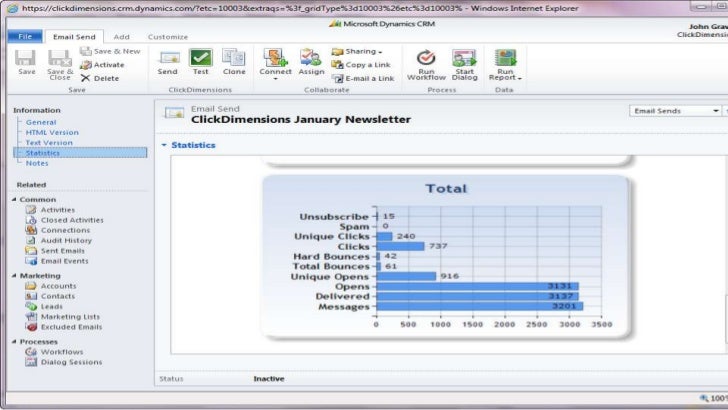The width and height of the screenshot is (728, 410).
Task: Click the Delivered bar showing 3137
Action: pyautogui.click(x=477, y=296)
